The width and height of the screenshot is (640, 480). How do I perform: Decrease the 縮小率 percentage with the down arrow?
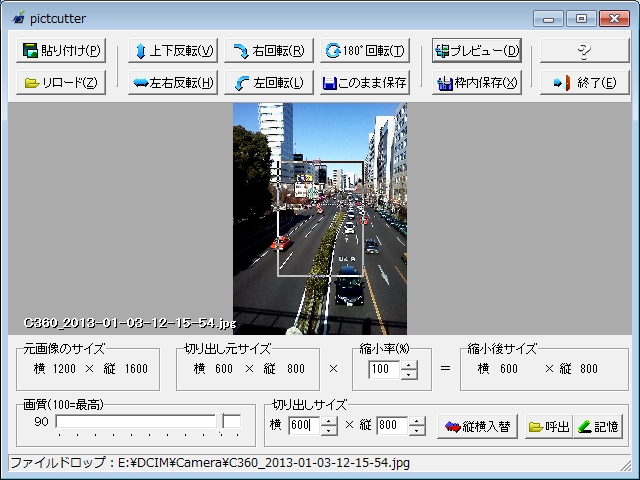point(409,374)
